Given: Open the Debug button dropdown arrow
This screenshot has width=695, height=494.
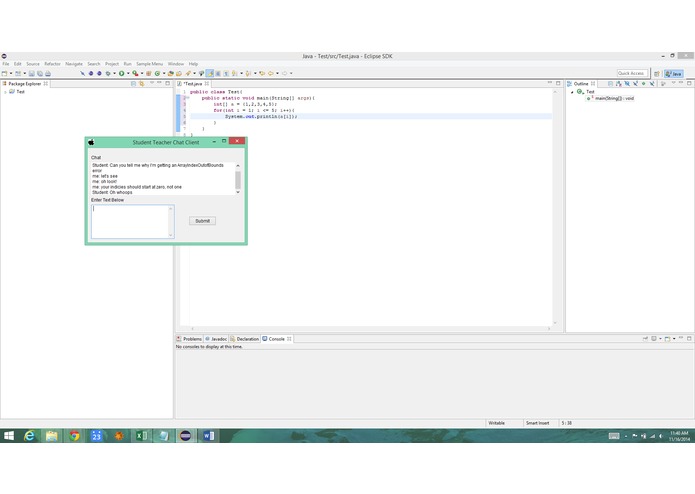Looking at the screenshot, I should [x=114, y=74].
